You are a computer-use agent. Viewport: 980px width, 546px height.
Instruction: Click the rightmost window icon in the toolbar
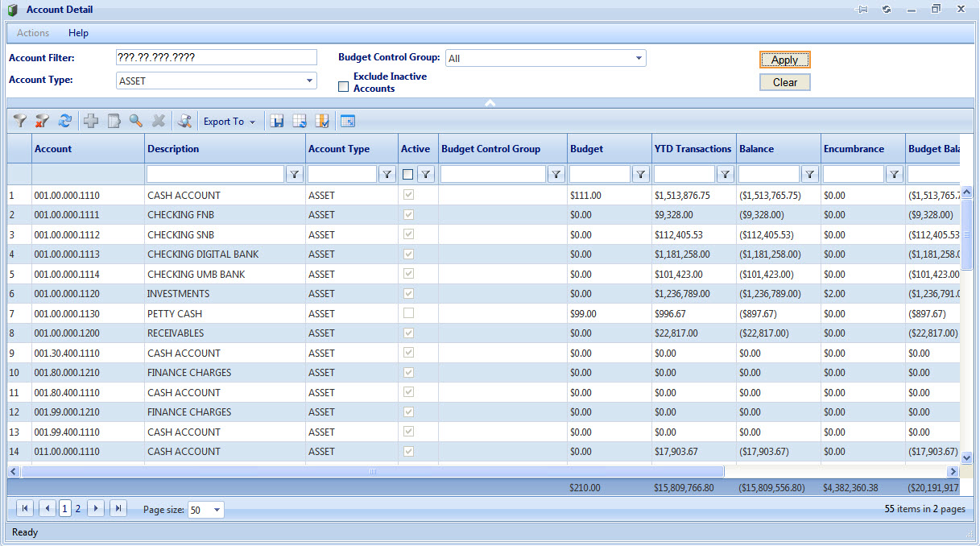(x=348, y=122)
